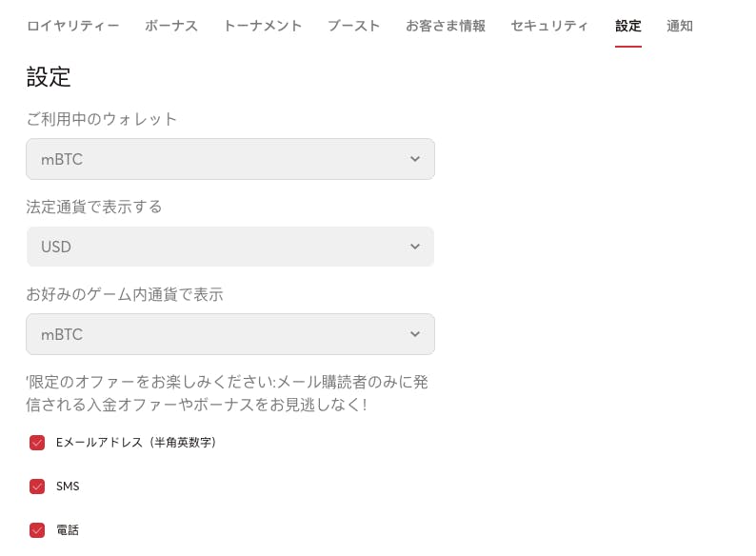
Task: Click the Eメールアドレス(半角英数字) label text
Action: pos(136,443)
